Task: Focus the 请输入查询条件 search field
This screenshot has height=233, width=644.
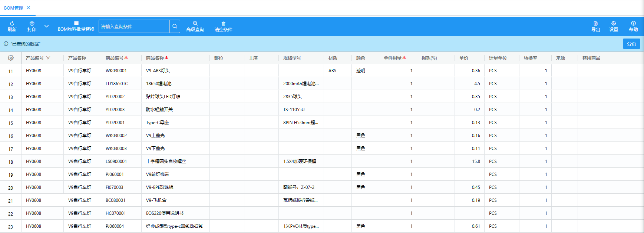Action: point(134,26)
